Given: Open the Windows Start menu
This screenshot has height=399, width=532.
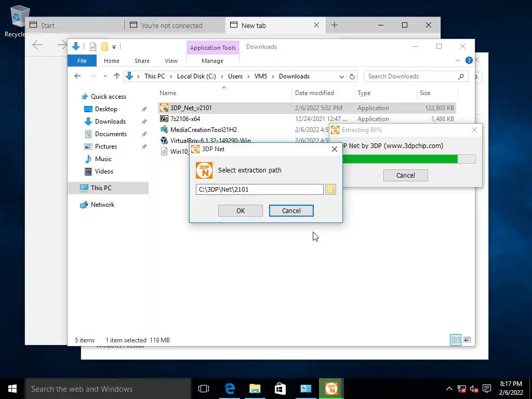Looking at the screenshot, I should click(12, 389).
